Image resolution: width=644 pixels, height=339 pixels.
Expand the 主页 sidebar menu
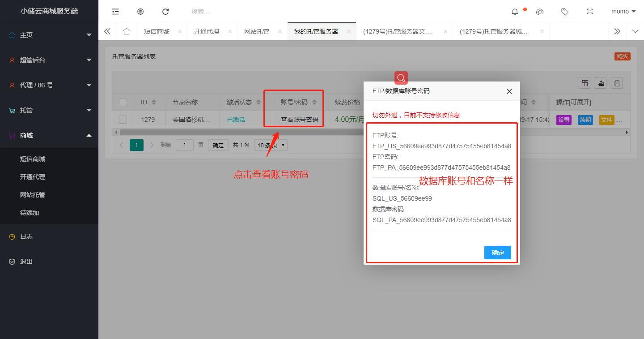49,35
